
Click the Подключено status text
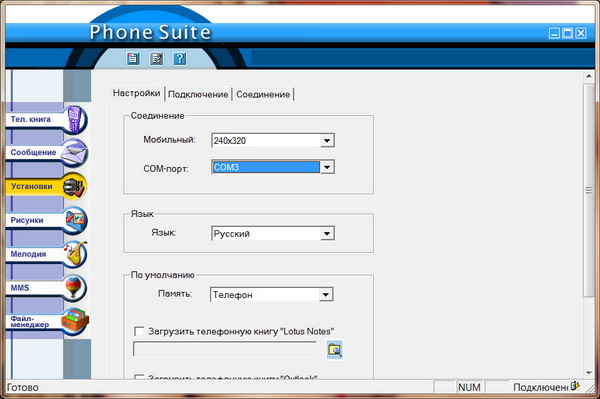click(x=541, y=387)
